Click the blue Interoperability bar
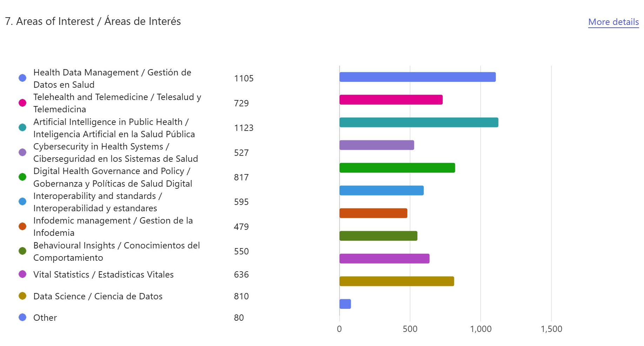Image resolution: width=644 pixels, height=346 pixels. click(x=381, y=191)
